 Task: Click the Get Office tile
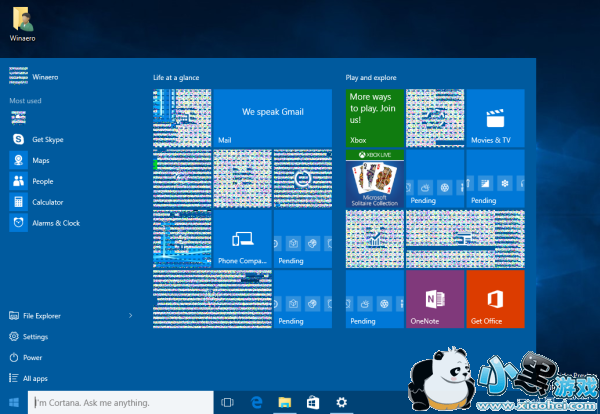[x=495, y=298]
